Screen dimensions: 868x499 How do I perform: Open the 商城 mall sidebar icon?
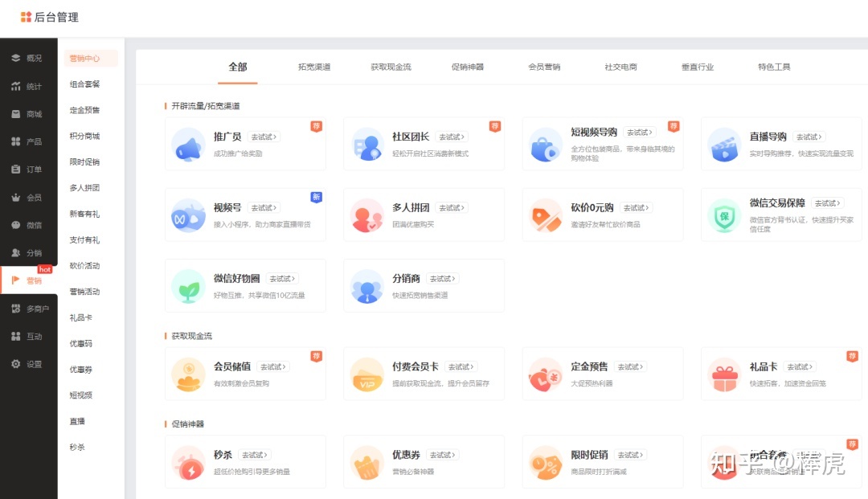(15, 114)
